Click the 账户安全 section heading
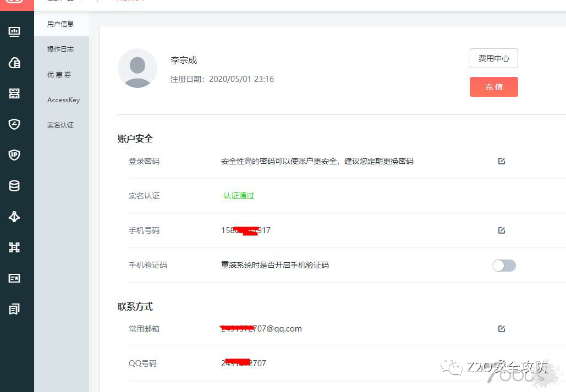Screen dimensions: 566x392 point(135,139)
